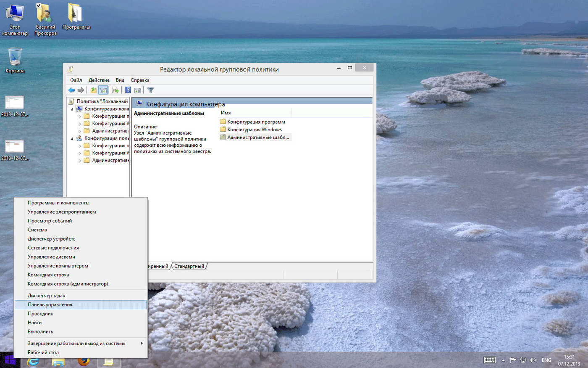Open submenu arrow for Завершение работы
This screenshot has height=368, width=588.
pyautogui.click(x=142, y=344)
